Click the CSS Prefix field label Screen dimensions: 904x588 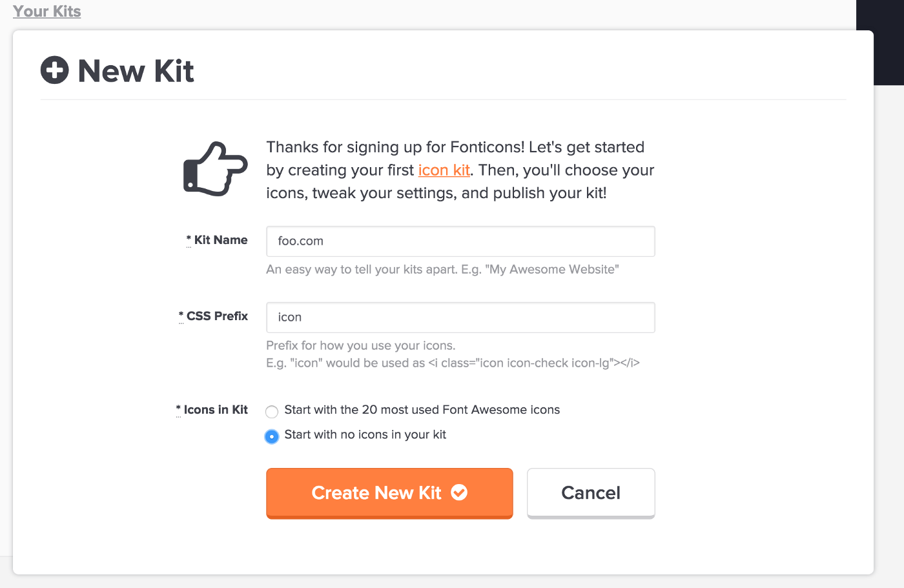click(217, 316)
